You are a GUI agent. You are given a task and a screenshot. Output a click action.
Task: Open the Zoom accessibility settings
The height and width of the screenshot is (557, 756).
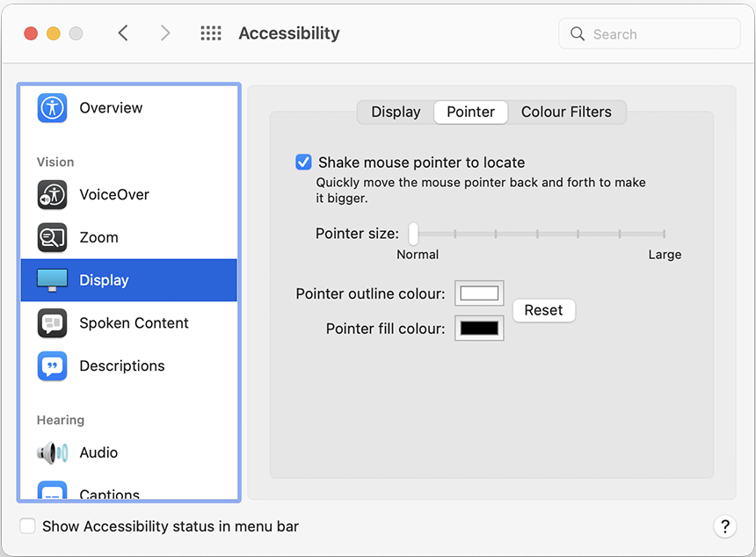(52, 237)
